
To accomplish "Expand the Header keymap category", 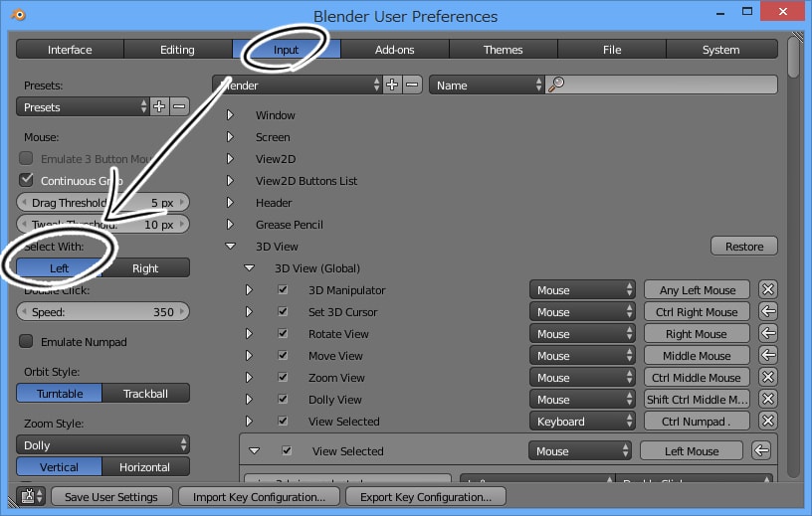I will pyautogui.click(x=231, y=203).
